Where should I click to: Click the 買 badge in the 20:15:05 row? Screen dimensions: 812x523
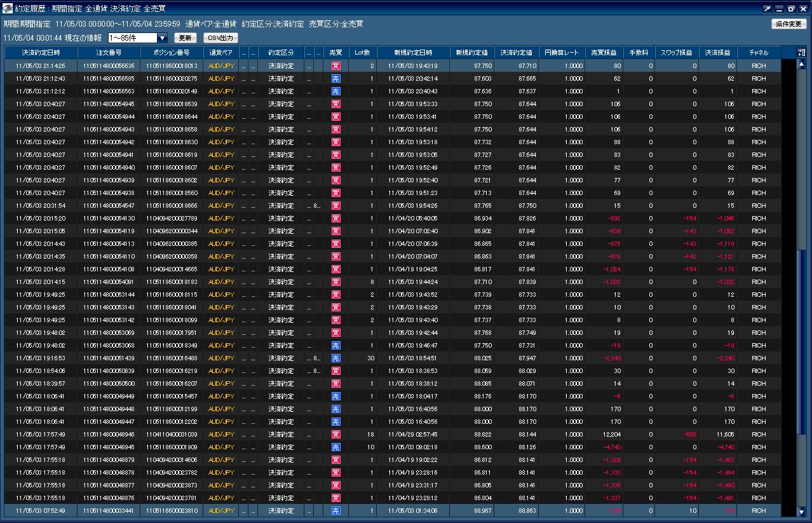coord(336,231)
